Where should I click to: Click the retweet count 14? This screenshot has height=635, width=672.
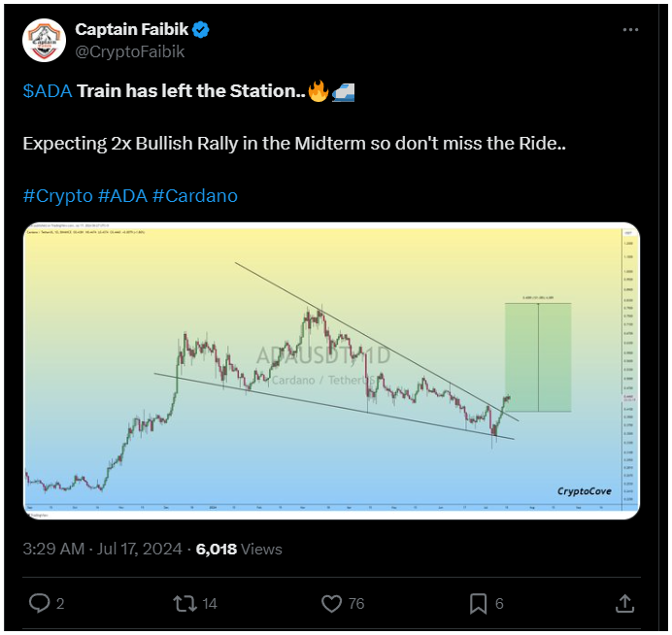click(x=210, y=604)
